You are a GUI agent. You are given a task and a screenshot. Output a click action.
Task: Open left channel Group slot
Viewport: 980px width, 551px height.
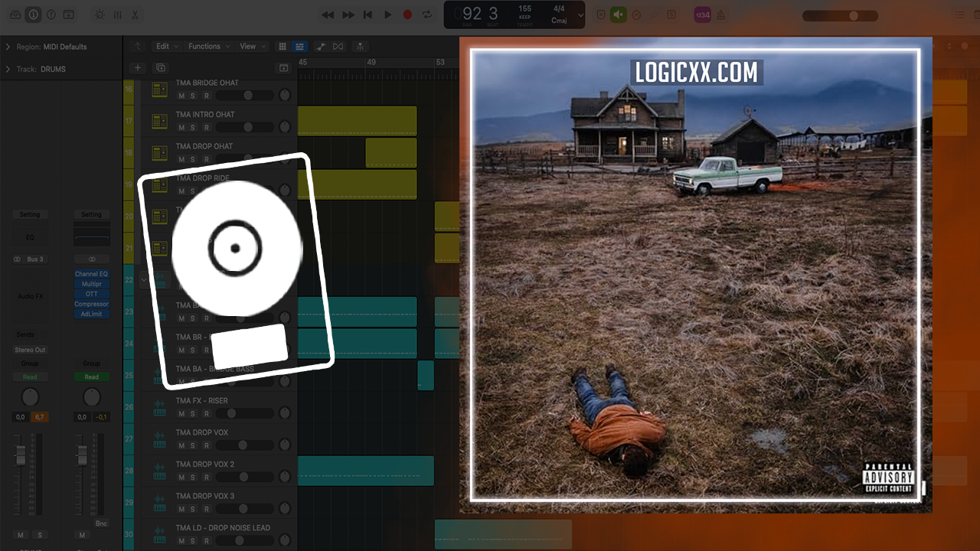pos(30,364)
